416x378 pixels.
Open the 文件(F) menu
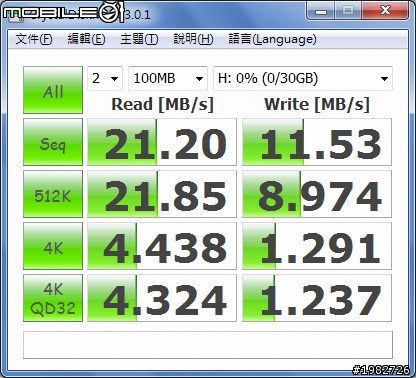coord(34,39)
